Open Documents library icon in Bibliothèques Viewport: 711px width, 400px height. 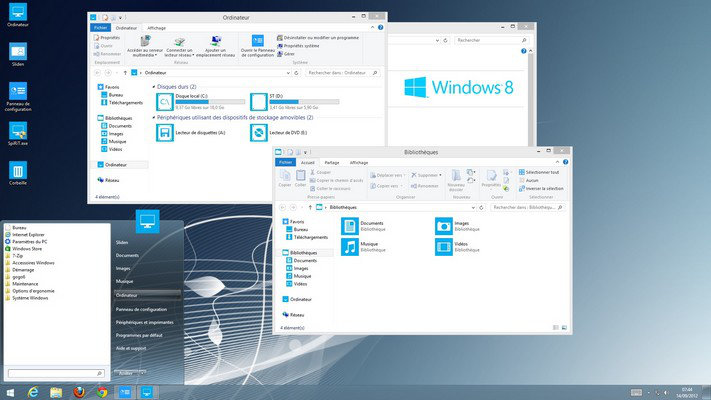click(350, 226)
